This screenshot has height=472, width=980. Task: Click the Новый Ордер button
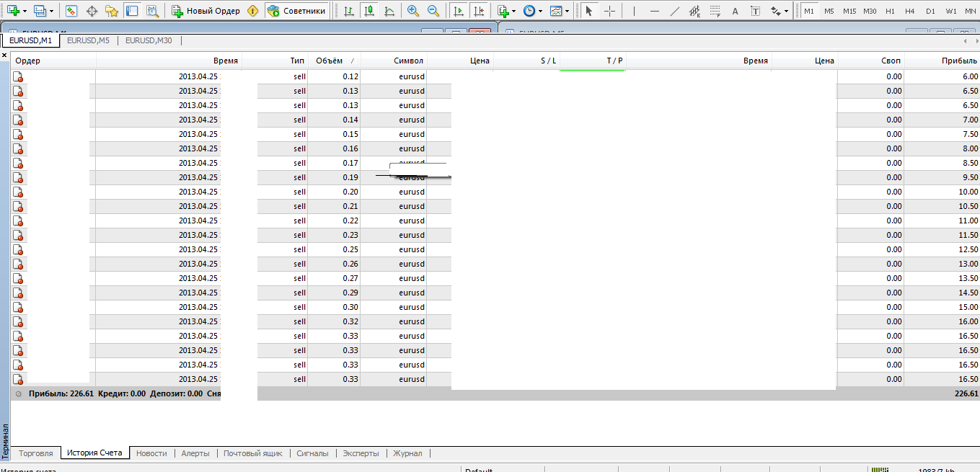pyautogui.click(x=206, y=11)
